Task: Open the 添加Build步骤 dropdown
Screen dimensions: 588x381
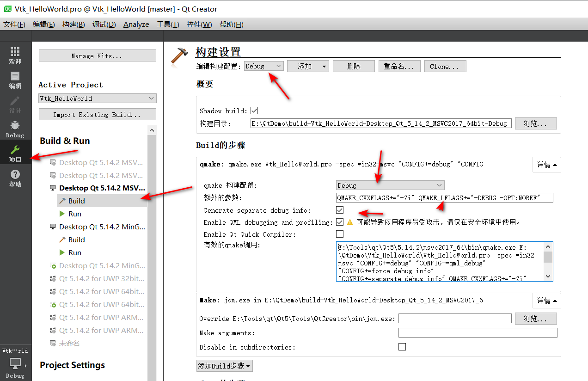Action: [x=225, y=366]
